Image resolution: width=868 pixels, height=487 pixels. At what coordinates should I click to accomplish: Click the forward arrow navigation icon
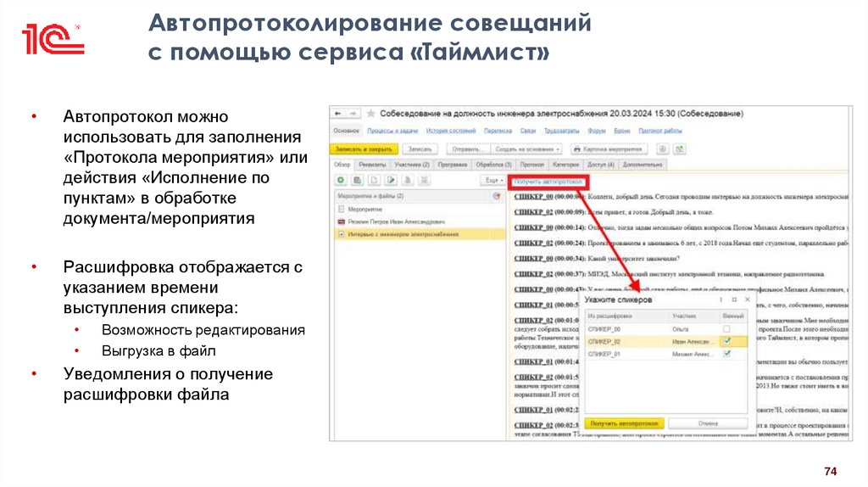click(x=353, y=114)
